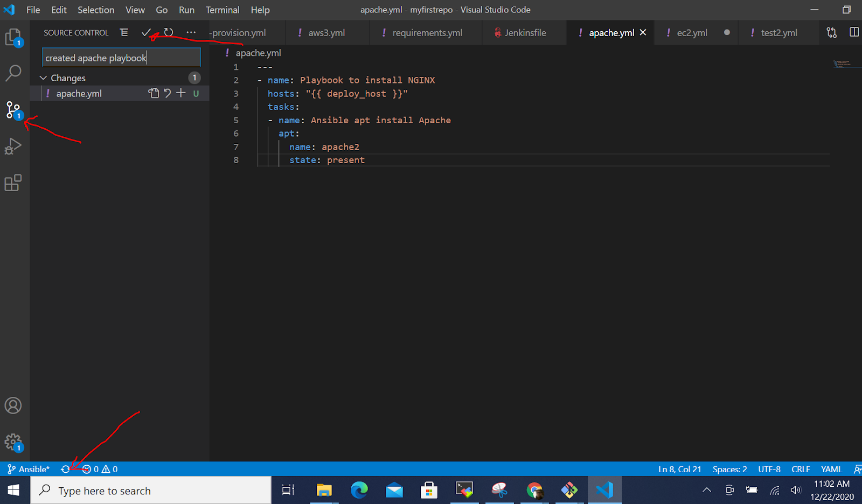Click the 'name: apache2' line

[x=324, y=146]
